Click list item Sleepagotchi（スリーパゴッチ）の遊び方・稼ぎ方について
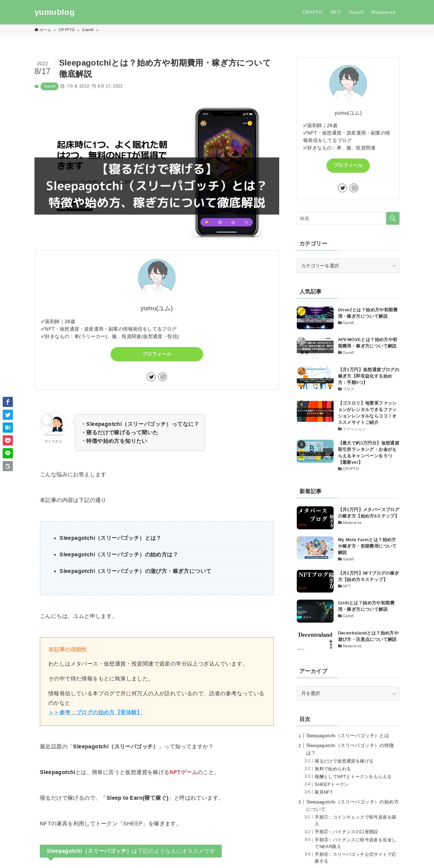 [135, 571]
